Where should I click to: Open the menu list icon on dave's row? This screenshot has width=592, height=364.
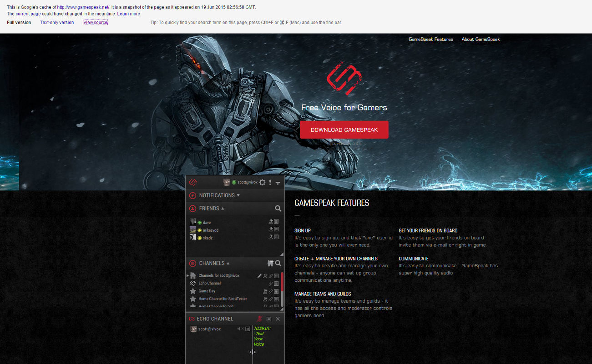coord(276,222)
